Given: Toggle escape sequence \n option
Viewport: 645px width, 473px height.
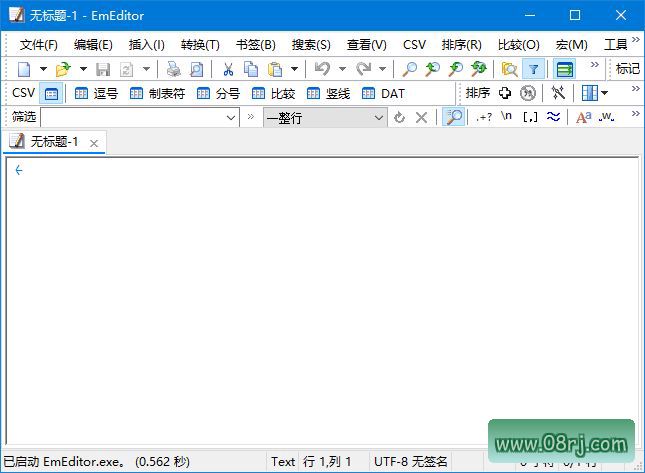Looking at the screenshot, I should coord(506,117).
